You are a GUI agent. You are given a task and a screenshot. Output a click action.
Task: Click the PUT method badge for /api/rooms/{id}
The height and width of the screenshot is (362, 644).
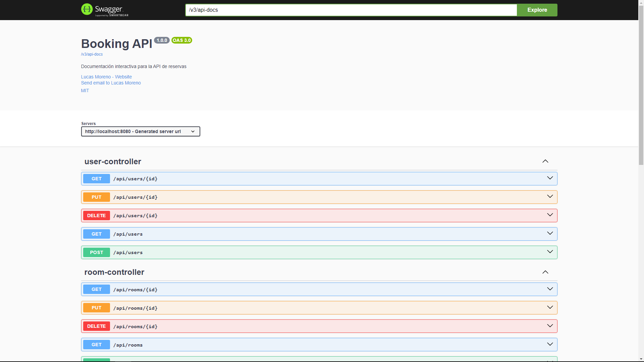[97, 308]
